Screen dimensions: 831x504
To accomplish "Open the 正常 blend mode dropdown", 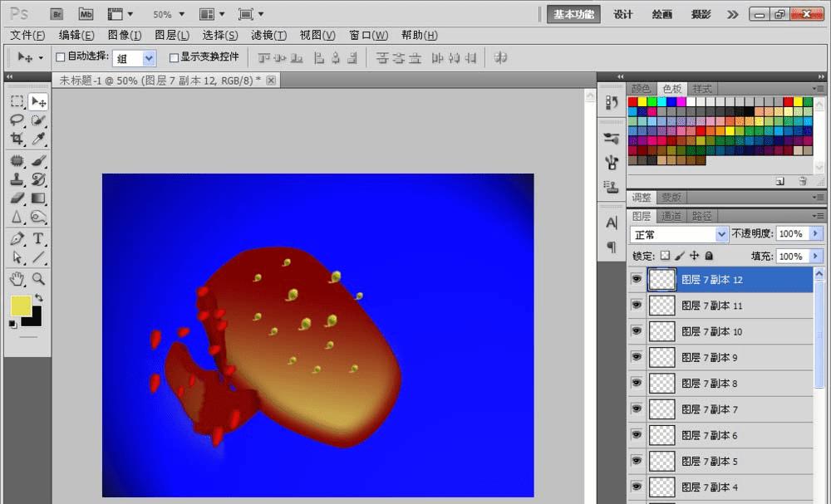I will pos(678,235).
